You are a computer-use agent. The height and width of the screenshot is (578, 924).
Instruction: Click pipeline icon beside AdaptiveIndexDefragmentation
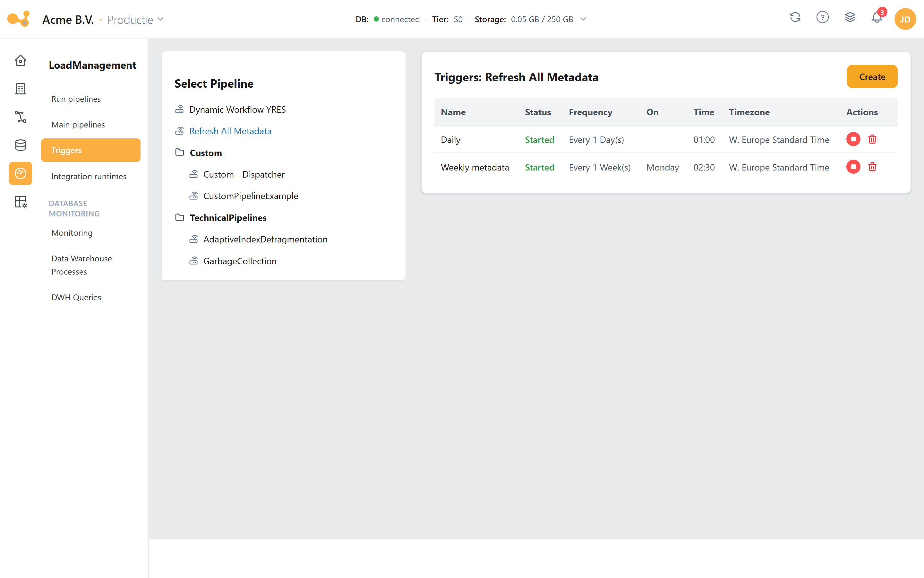193,239
